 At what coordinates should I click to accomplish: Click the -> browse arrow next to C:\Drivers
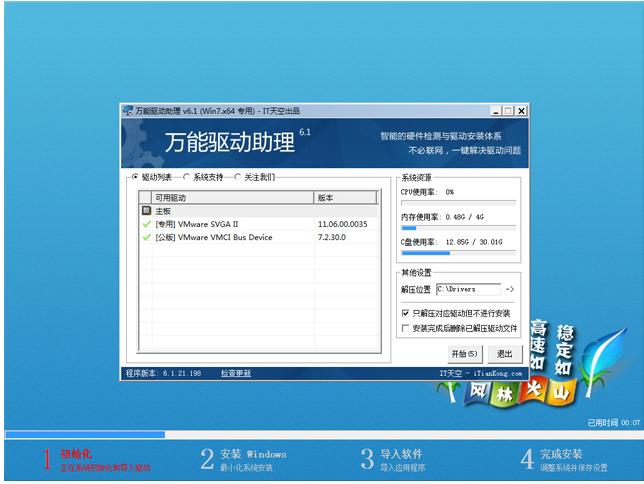[x=509, y=289]
